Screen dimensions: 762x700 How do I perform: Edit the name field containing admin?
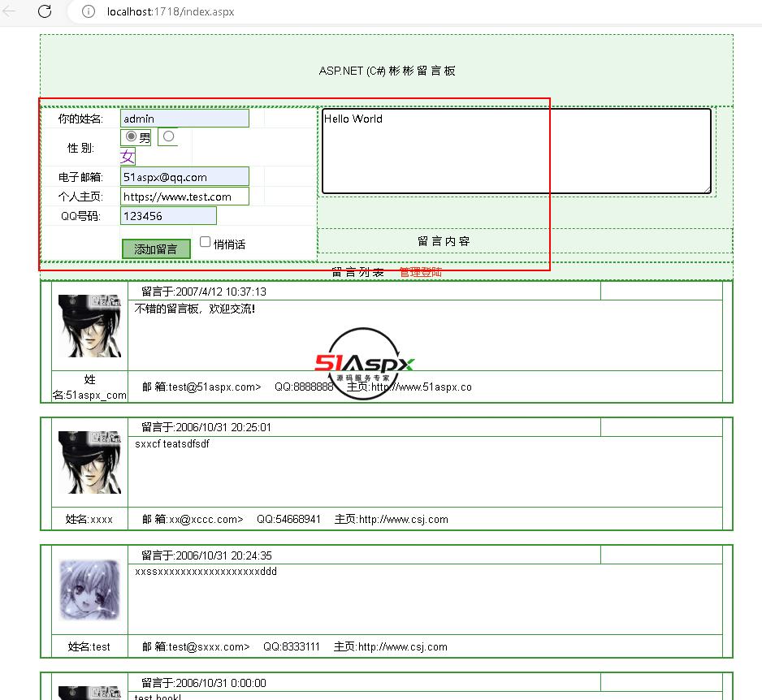click(x=184, y=119)
